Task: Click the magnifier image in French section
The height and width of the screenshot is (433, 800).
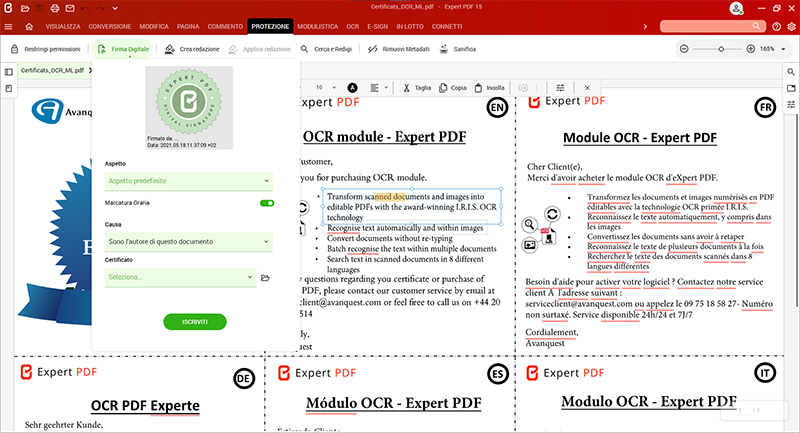Action: pyautogui.click(x=530, y=224)
